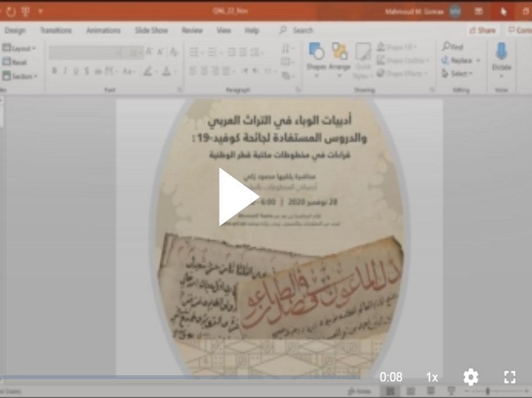
Task: Align text right
Action: [x=215, y=71]
